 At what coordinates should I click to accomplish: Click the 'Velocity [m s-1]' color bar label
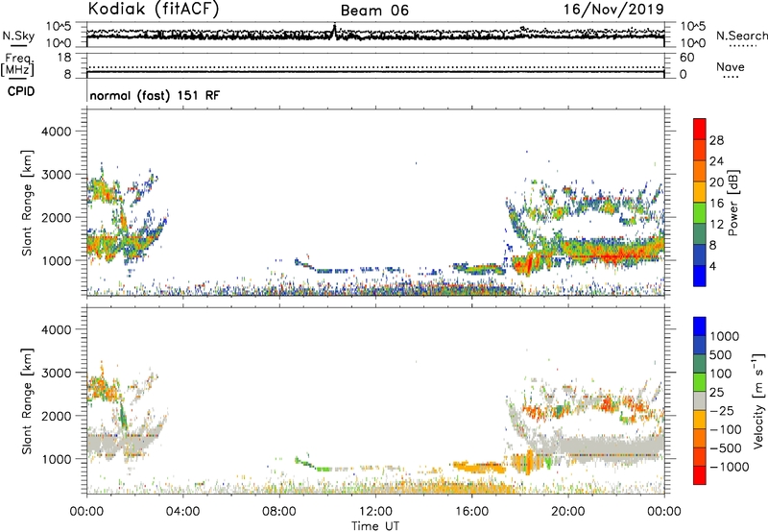[758, 400]
